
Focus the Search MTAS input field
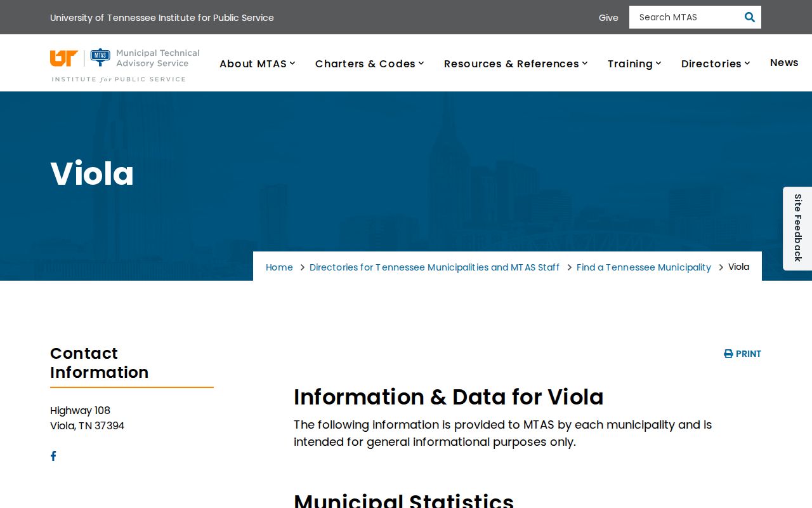685,17
